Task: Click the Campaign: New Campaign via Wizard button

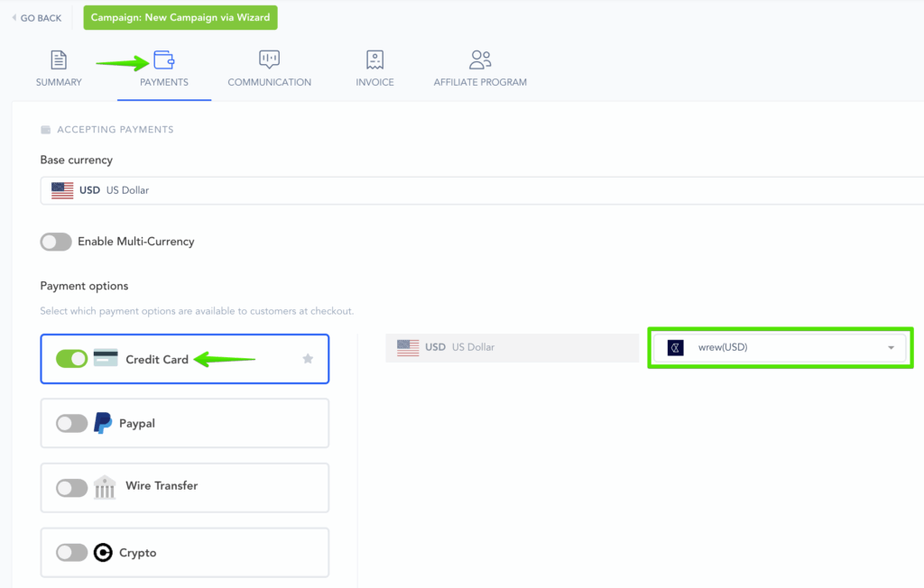Action: point(180,18)
